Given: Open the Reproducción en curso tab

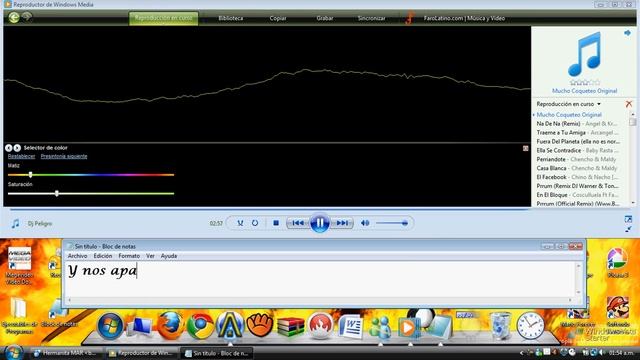Looking at the screenshot, I should click(x=163, y=18).
